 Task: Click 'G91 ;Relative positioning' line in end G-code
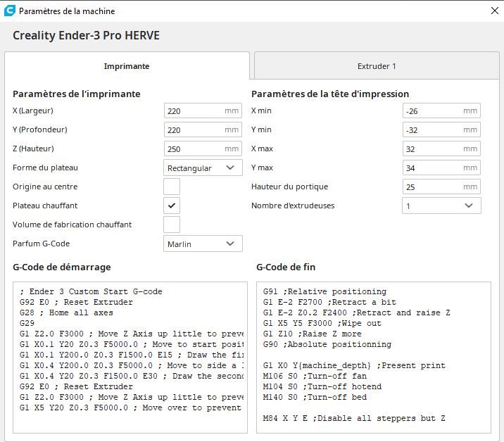tap(325, 291)
